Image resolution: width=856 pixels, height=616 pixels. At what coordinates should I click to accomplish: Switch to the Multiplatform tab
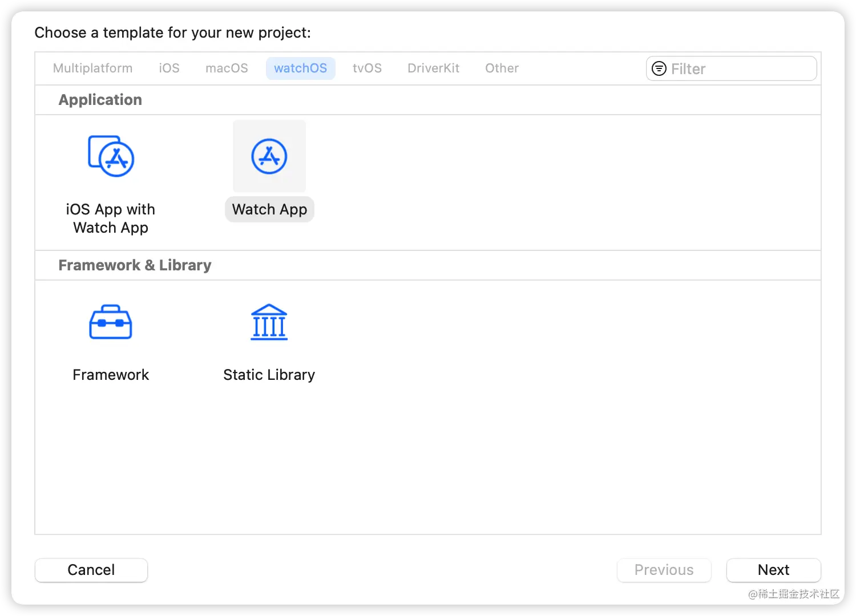click(x=92, y=68)
